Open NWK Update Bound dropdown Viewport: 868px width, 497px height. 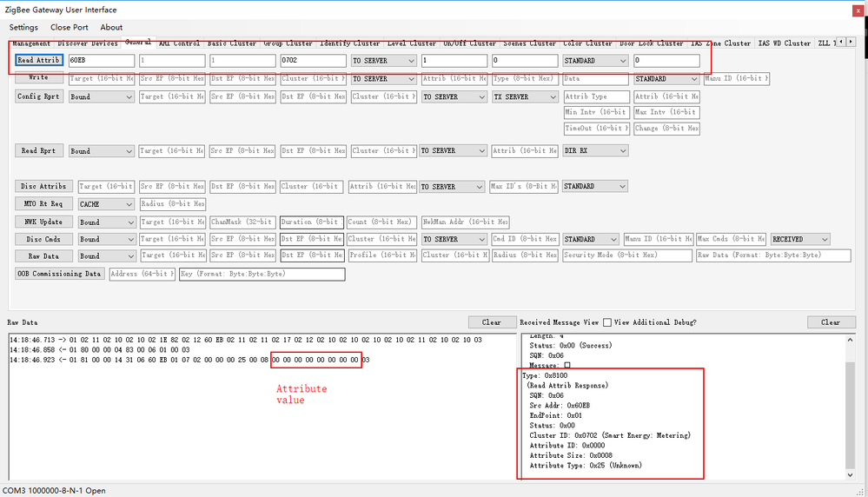tap(107, 222)
